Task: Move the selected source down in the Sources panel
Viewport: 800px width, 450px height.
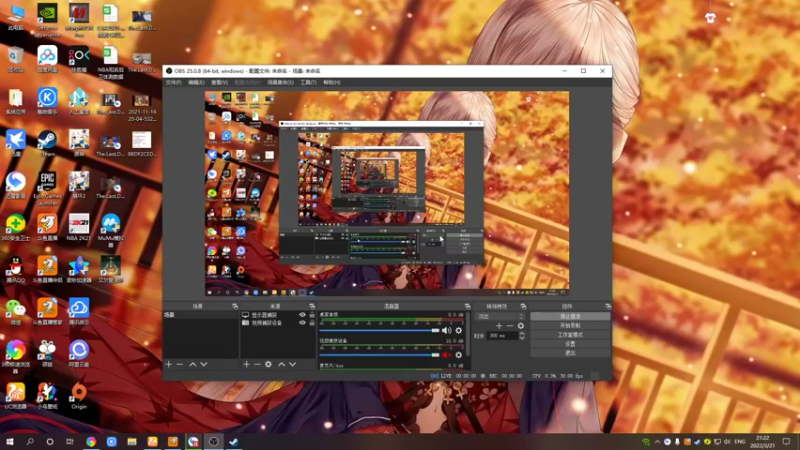Action: 292,364
